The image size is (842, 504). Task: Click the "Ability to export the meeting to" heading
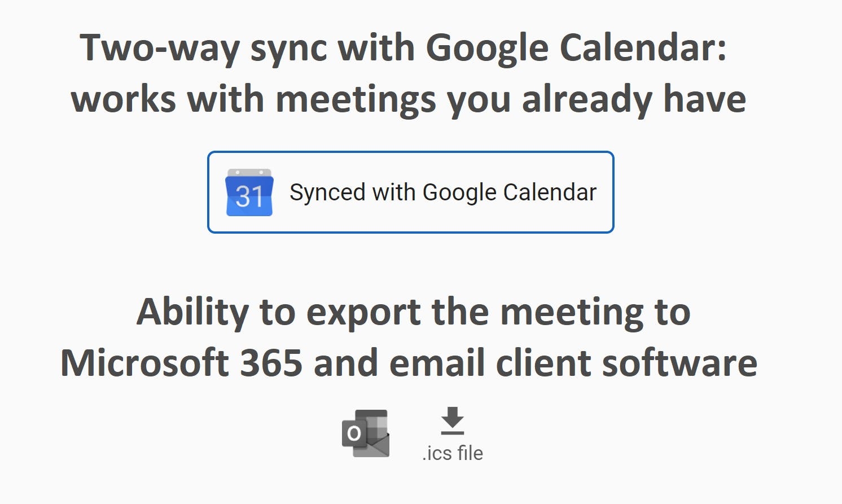point(414,313)
